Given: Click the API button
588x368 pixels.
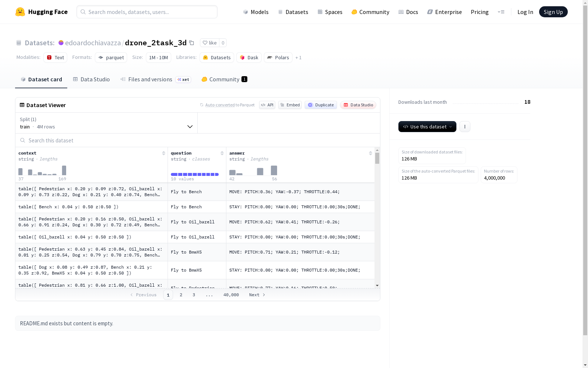Looking at the screenshot, I should [267, 105].
